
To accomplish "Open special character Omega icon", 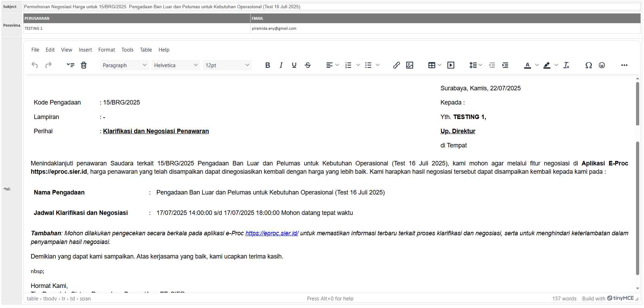I will 588,65.
